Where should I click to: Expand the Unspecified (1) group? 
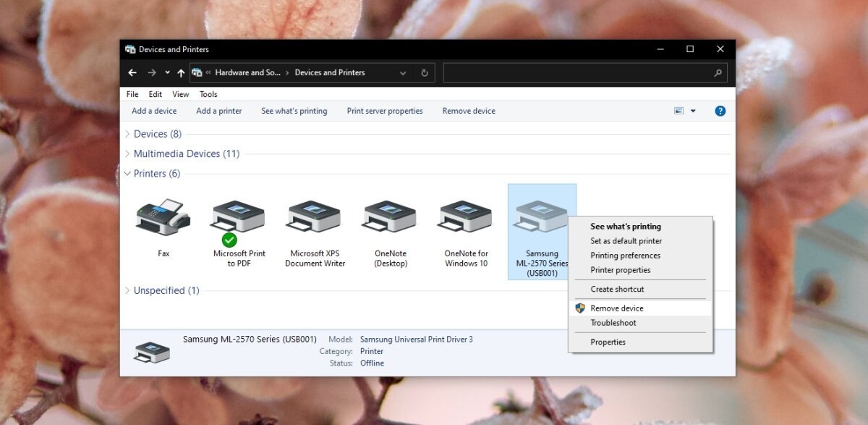pos(128,290)
